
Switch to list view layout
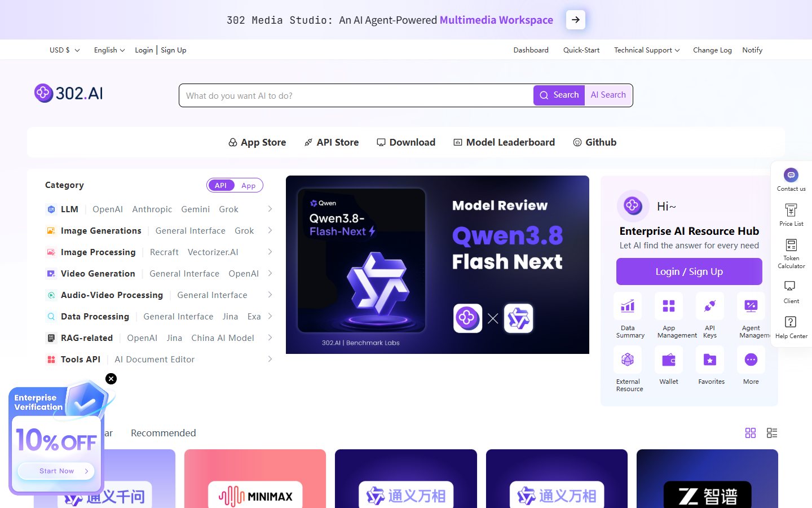(772, 433)
